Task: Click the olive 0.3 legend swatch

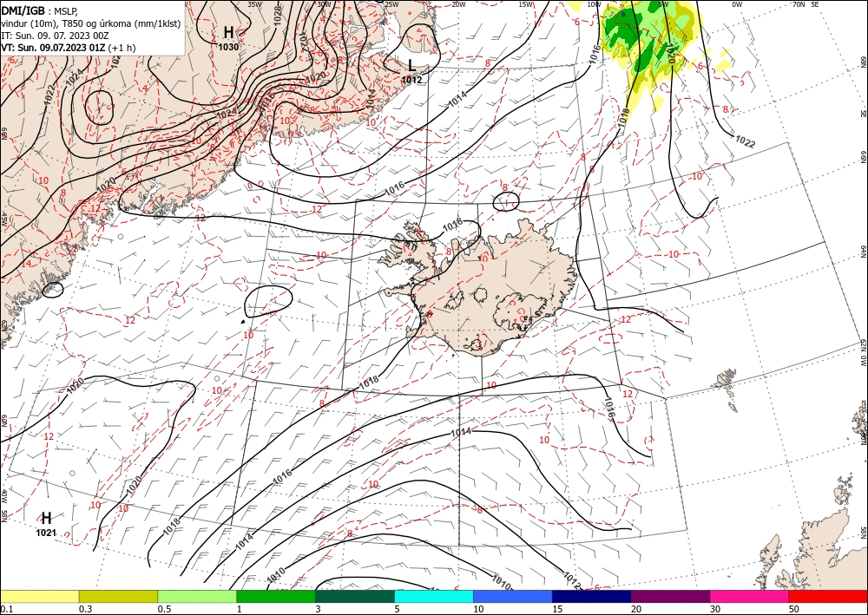Action: tap(118, 596)
